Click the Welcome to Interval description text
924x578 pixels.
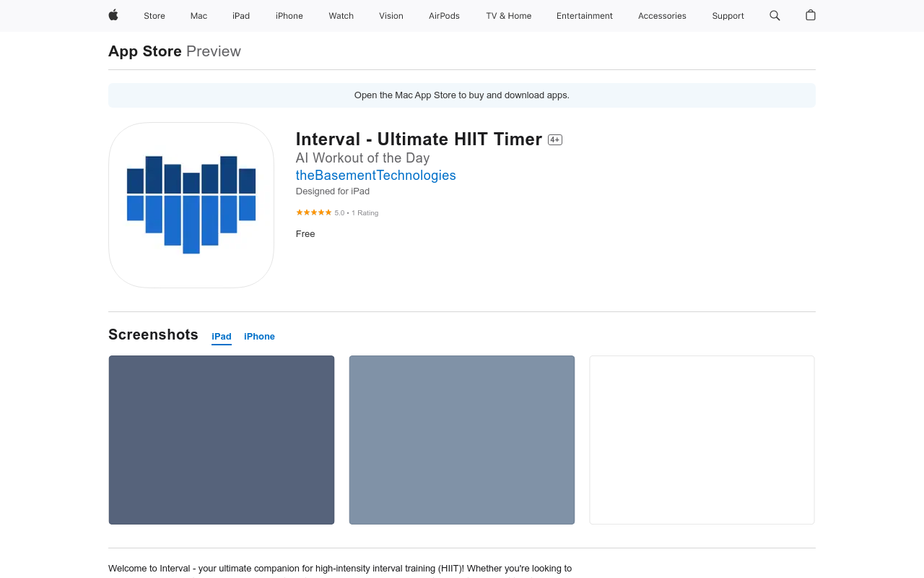[x=340, y=569]
